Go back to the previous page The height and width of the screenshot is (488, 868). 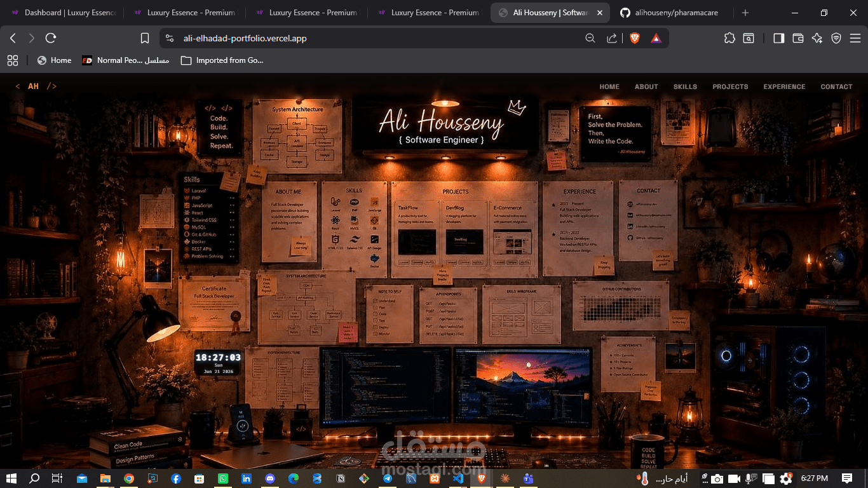point(13,38)
